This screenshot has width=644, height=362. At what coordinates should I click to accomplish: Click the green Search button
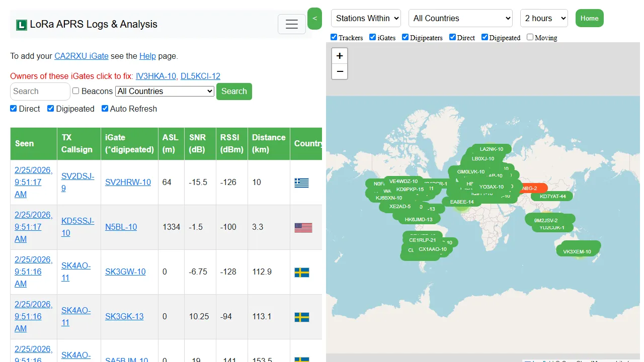point(234,92)
